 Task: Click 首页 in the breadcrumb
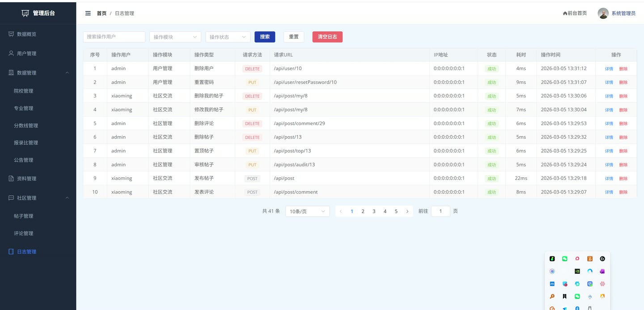point(102,13)
